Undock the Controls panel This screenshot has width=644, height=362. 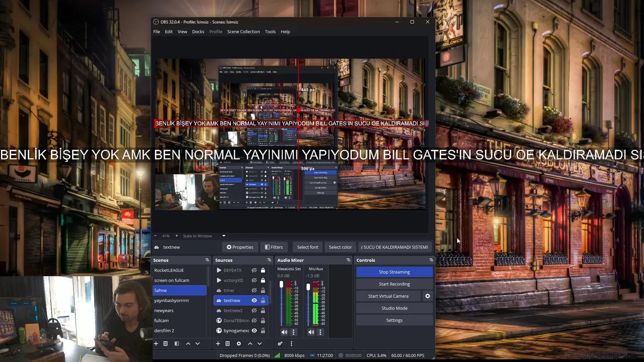pyautogui.click(x=431, y=260)
